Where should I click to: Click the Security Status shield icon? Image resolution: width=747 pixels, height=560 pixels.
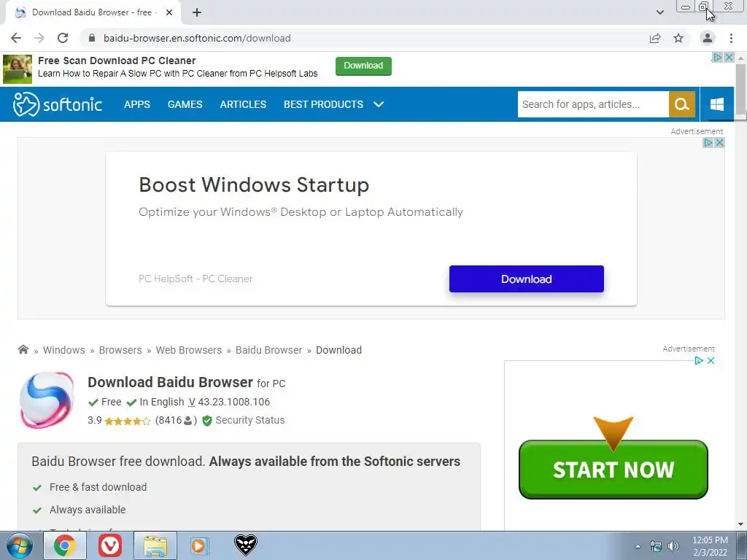coord(206,421)
